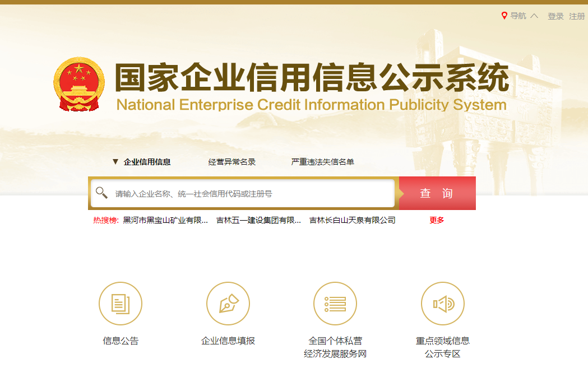
Task: Open hot search 黑河市黑宝山矿业有限...
Action: [x=165, y=220]
